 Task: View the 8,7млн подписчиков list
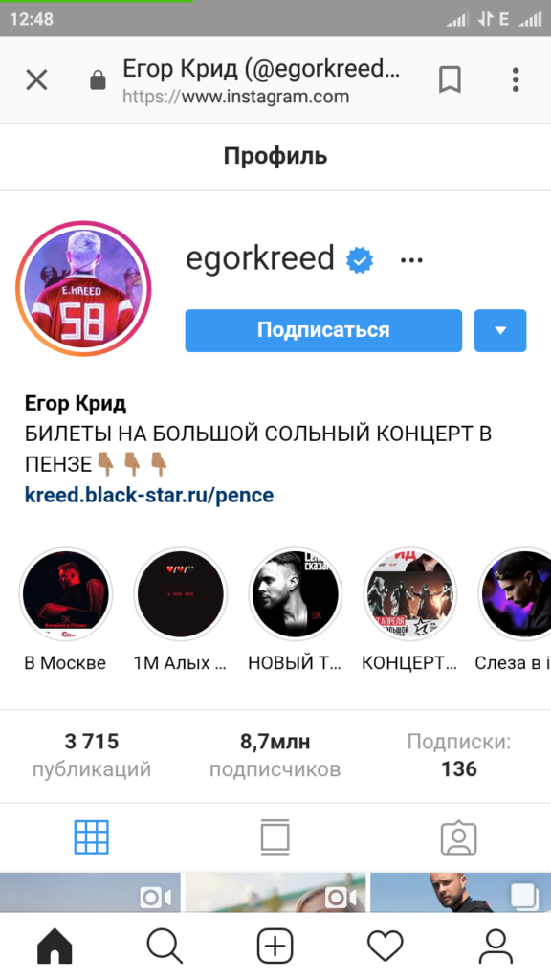(275, 755)
